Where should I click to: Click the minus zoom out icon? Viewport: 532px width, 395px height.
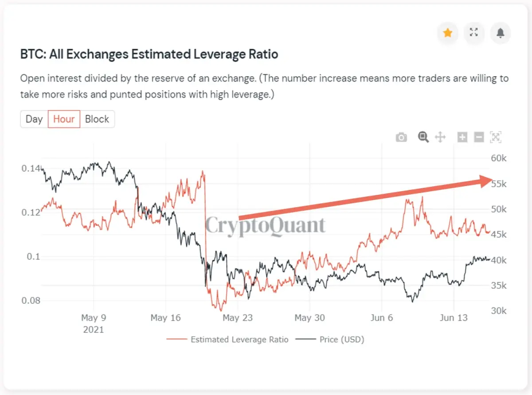click(x=479, y=137)
